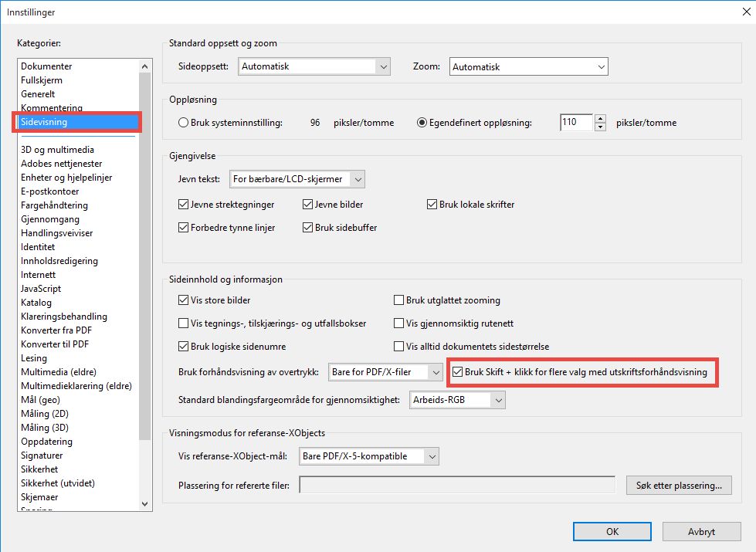Decrease the resolution with the down arrow

[600, 127]
